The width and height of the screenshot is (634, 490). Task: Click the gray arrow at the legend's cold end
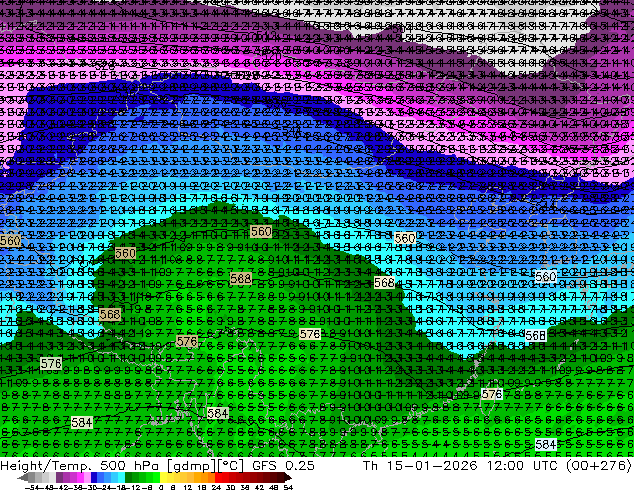coord(23,478)
